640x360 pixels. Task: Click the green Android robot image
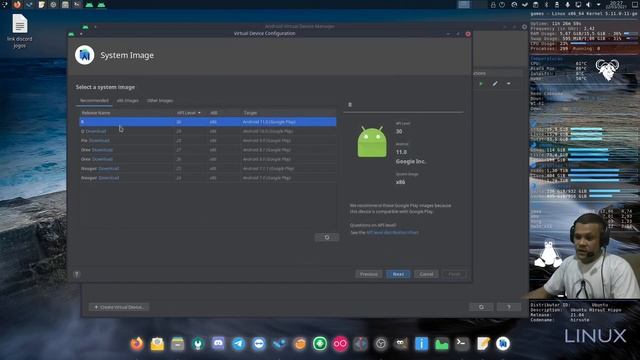click(x=372, y=142)
